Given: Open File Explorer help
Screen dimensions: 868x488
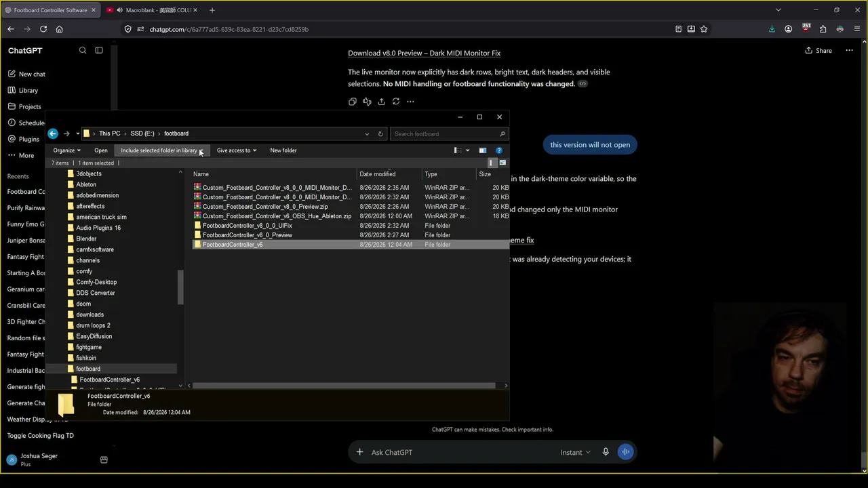Looking at the screenshot, I should pyautogui.click(x=498, y=150).
